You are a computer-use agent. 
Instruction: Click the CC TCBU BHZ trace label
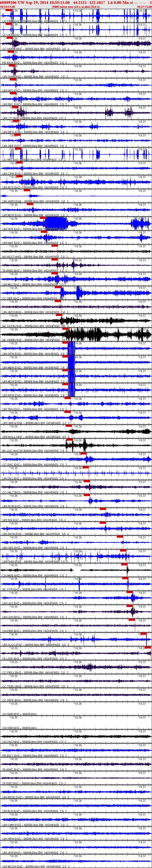pos(35,687)
